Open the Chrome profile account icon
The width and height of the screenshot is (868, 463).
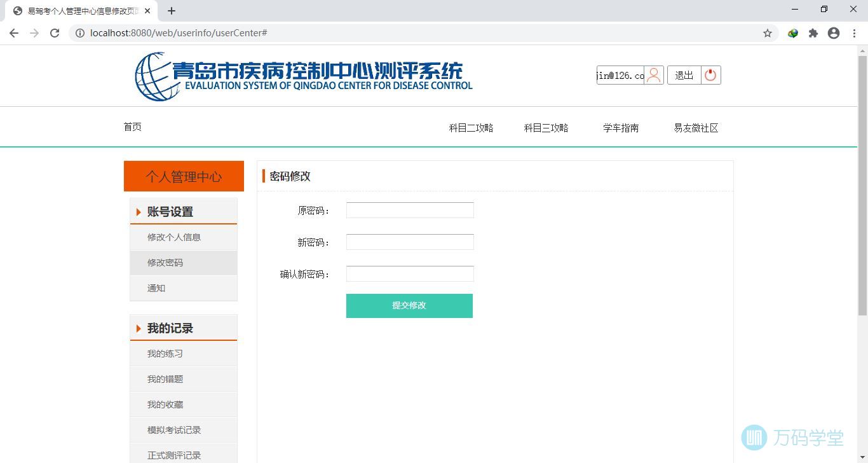click(834, 33)
